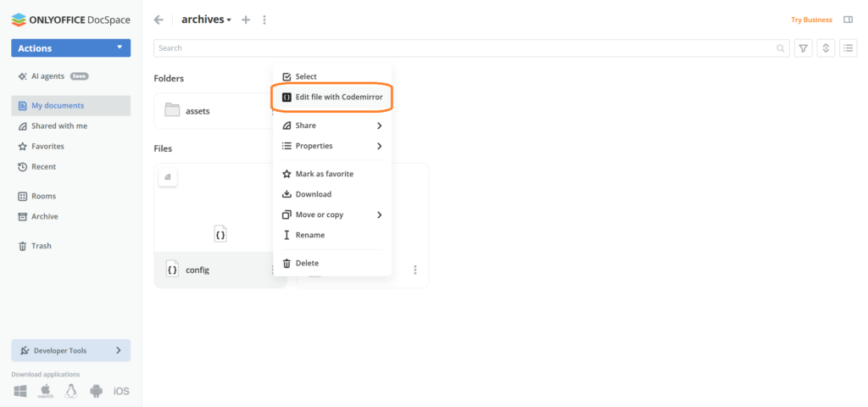Choose Select in context menu
868x407 pixels.
332,76
